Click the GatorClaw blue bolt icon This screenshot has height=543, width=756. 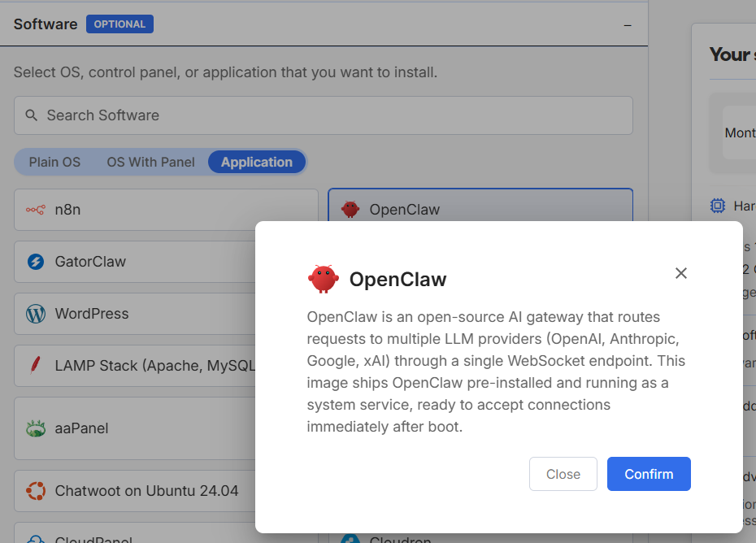36,262
